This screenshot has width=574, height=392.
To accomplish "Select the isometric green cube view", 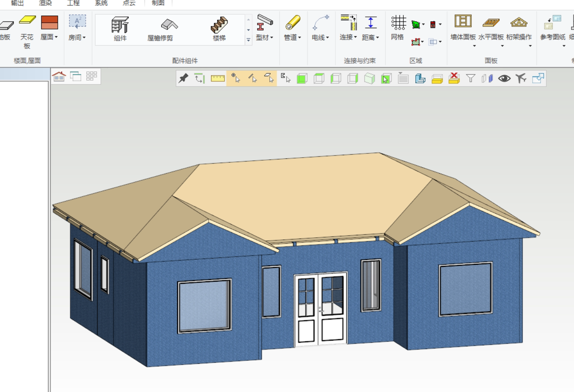I will pos(370,78).
